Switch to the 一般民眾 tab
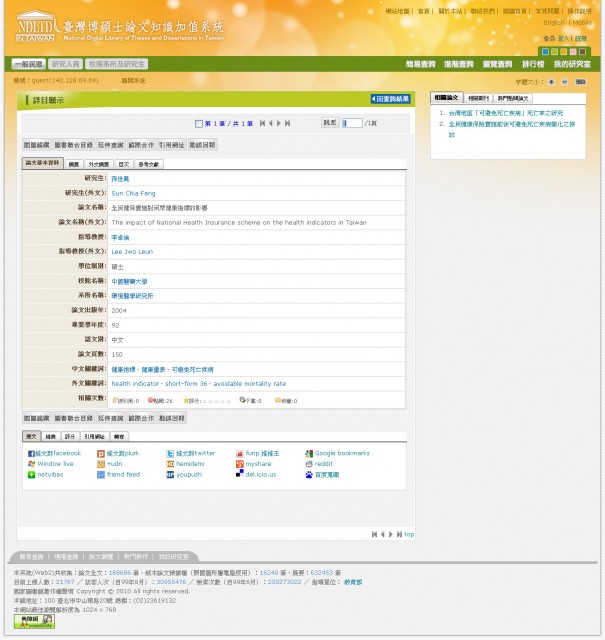605x640 pixels. (x=29, y=64)
